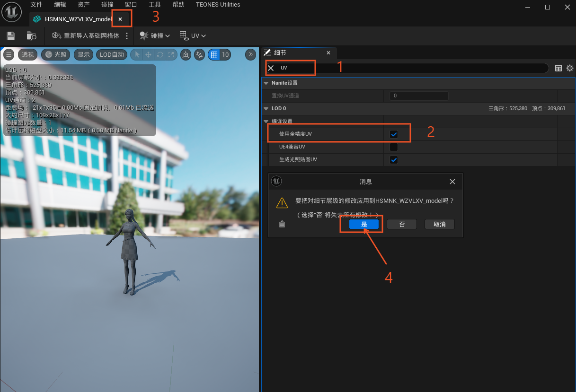Open the 资产 menu
The width and height of the screenshot is (576, 392).
[x=83, y=5]
